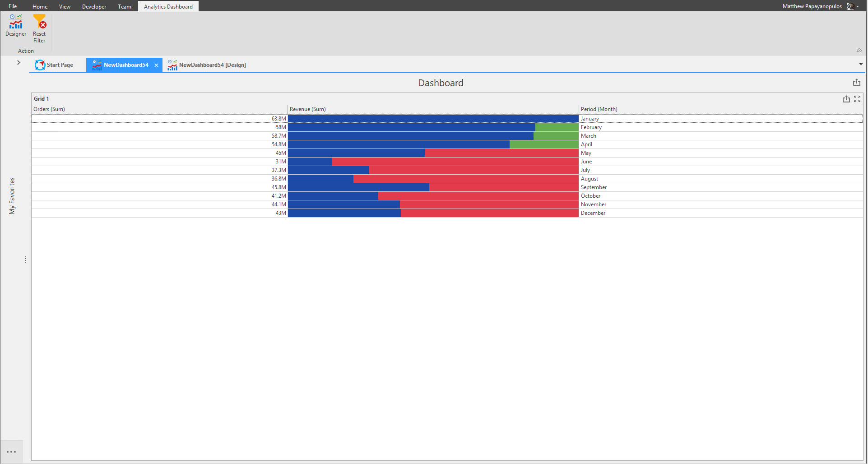This screenshot has width=868, height=464.
Task: Export the whole dashboard using title icon
Action: point(857,82)
